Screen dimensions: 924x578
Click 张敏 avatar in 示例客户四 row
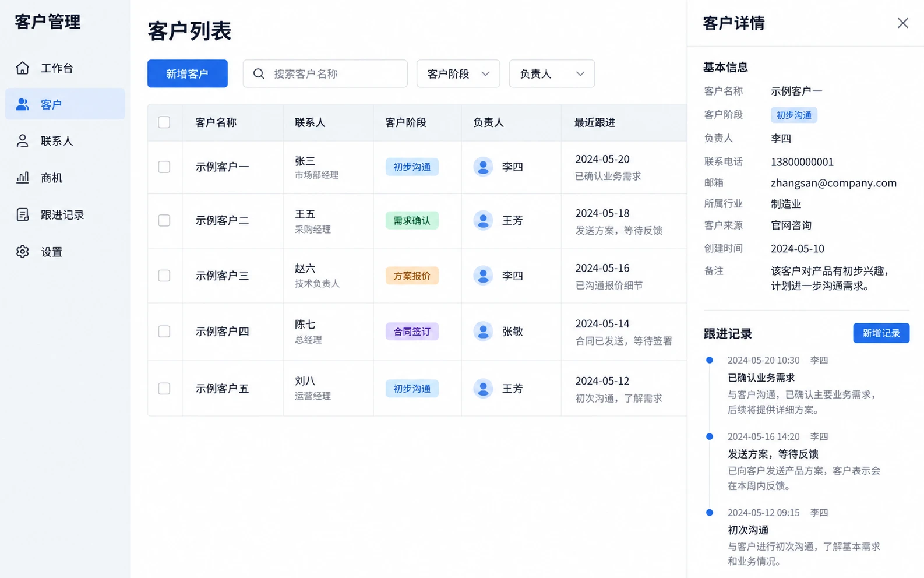pos(483,331)
